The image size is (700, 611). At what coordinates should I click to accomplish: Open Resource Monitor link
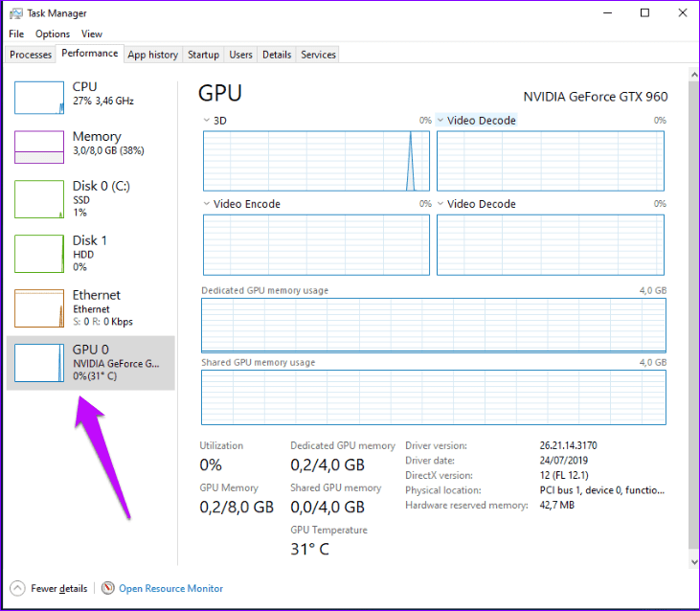click(170, 589)
